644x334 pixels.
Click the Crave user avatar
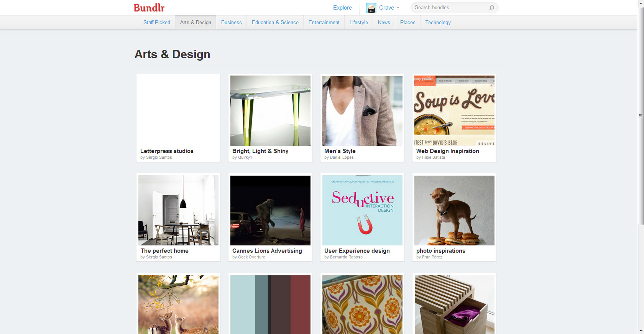click(x=371, y=8)
